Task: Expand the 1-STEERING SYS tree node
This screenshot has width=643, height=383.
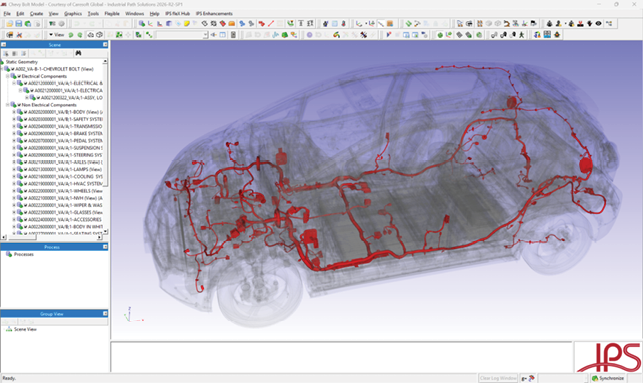Action: coord(14,155)
